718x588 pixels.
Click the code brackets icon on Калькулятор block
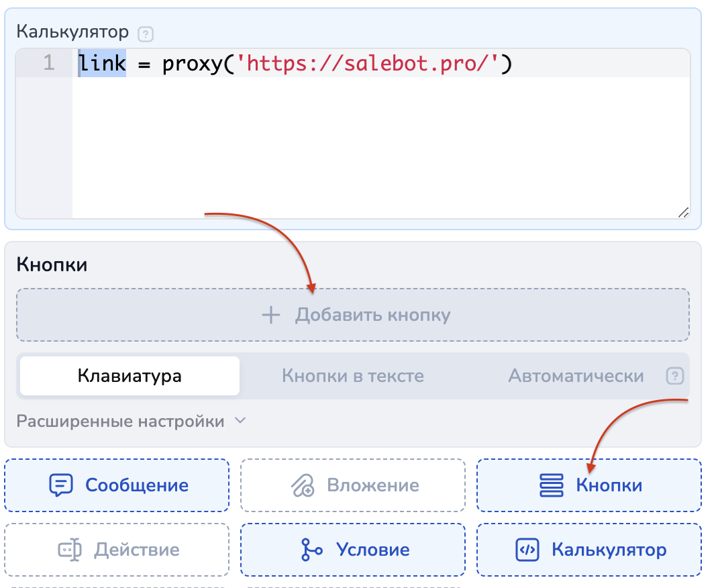point(527,550)
